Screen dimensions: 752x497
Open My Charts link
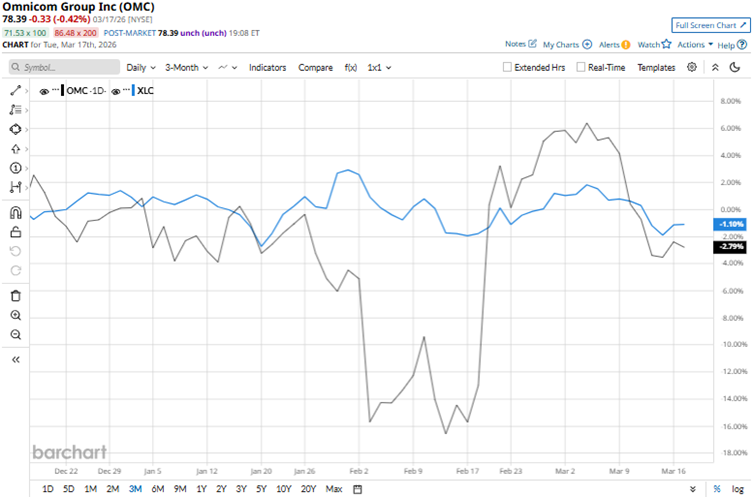click(x=567, y=44)
